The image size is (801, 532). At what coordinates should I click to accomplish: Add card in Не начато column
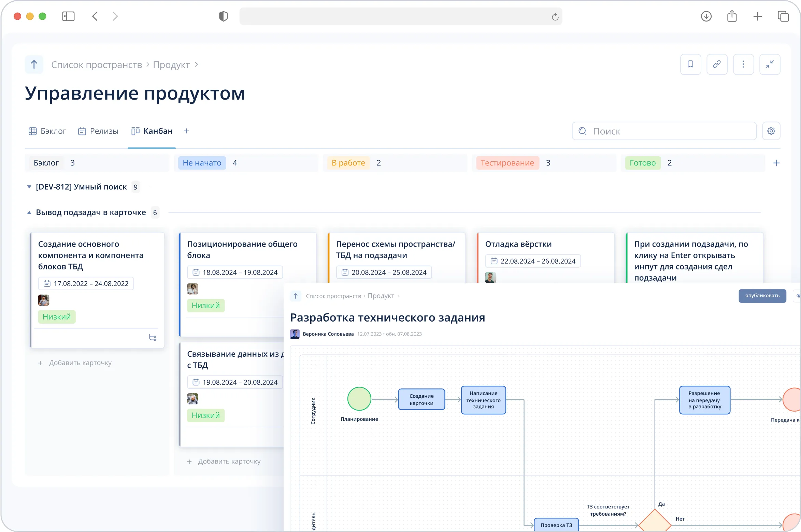click(224, 461)
